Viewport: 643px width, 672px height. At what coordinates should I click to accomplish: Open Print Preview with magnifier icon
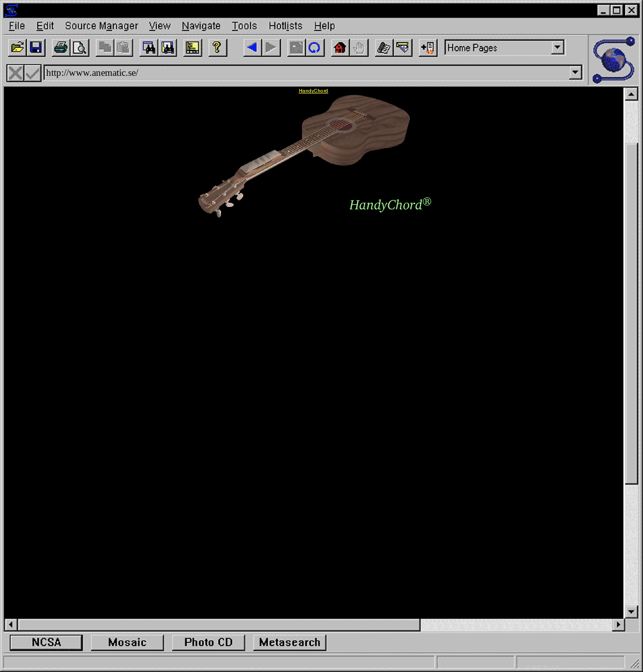80,48
